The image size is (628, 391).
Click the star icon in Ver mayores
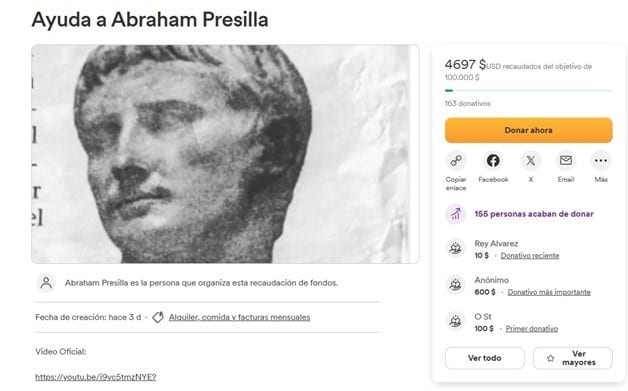pos(551,358)
